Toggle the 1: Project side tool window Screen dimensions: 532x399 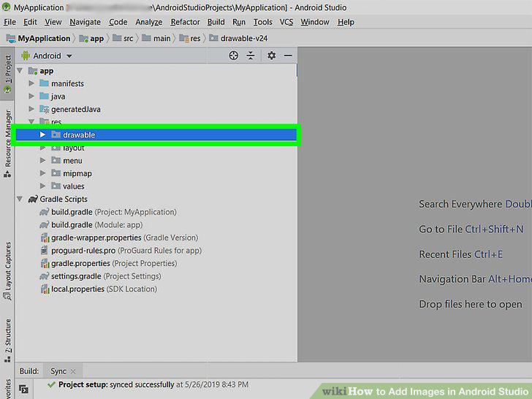(x=7, y=74)
